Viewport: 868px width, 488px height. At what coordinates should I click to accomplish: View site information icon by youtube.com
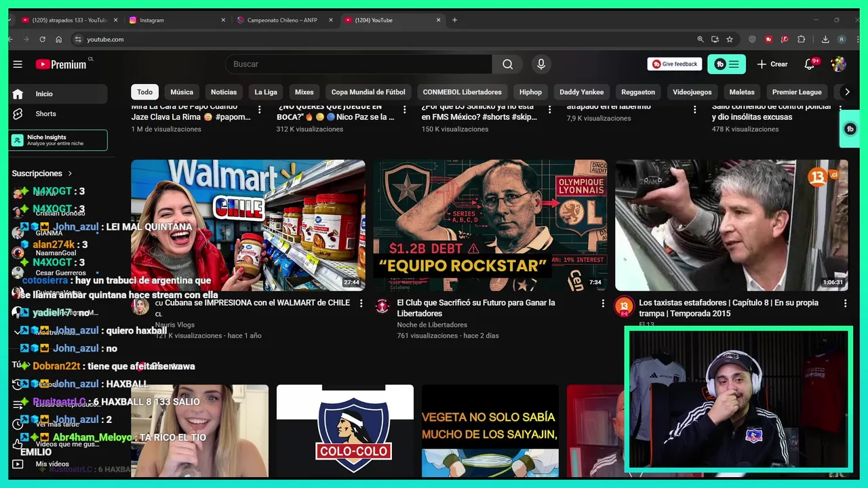point(78,39)
